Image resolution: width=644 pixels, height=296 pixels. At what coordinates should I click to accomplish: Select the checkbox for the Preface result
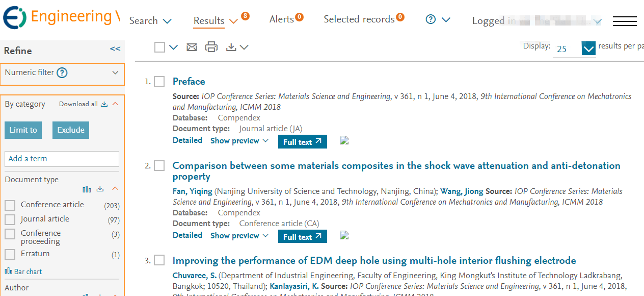(x=159, y=82)
